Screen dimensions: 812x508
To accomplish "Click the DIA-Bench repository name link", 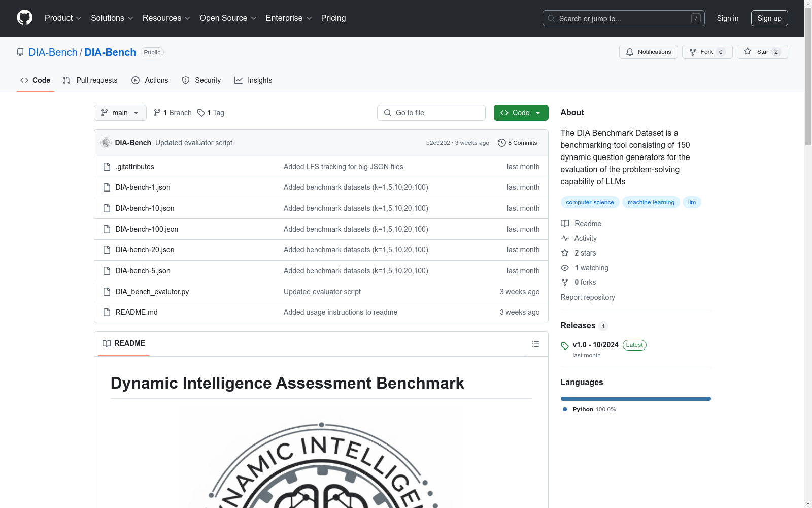I will pyautogui.click(x=110, y=52).
